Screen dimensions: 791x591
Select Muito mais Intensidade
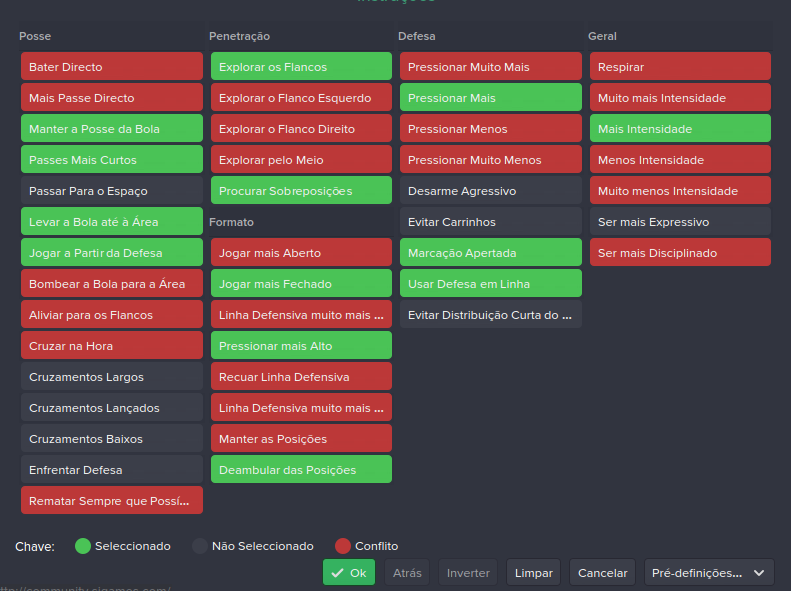point(680,97)
